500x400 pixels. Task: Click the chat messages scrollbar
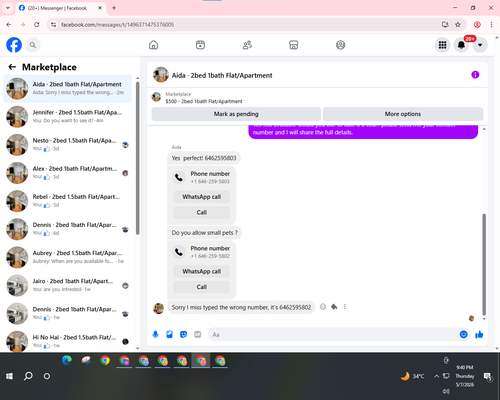pos(484,264)
